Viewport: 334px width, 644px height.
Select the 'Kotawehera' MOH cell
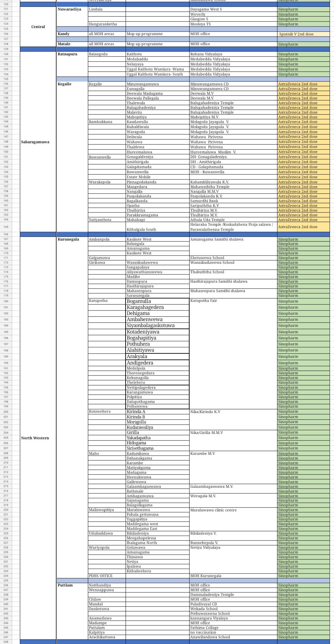[x=107, y=411]
